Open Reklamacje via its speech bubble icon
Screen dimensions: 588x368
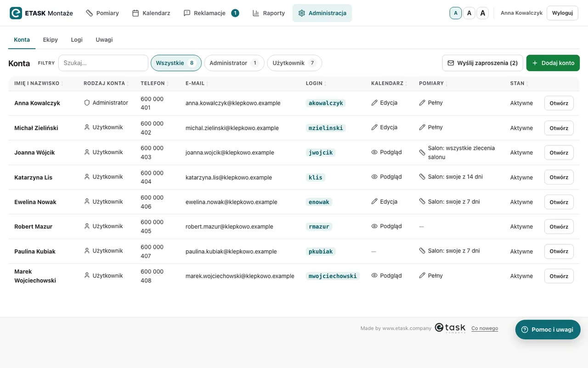point(187,13)
